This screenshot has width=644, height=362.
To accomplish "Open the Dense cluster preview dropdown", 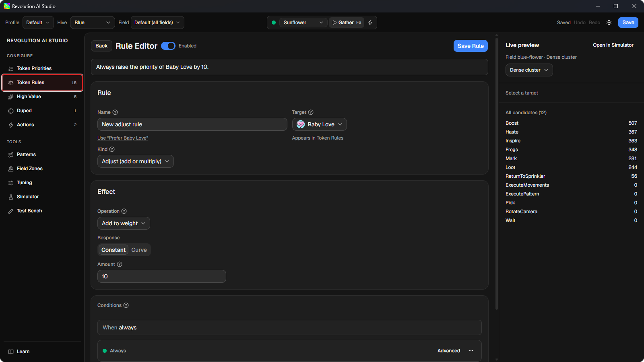I will (x=529, y=70).
